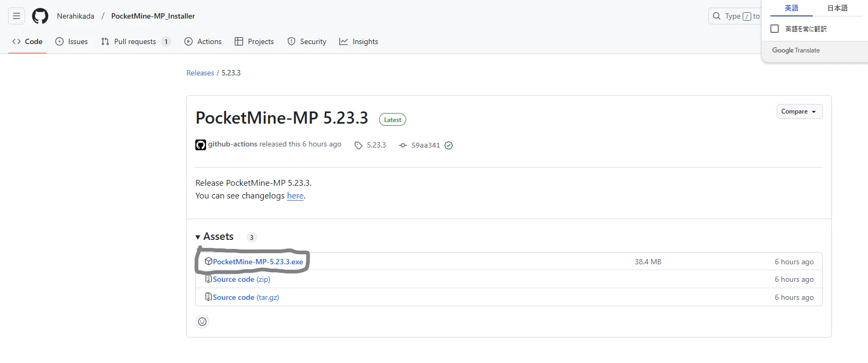Click the Latest release badge

pyautogui.click(x=392, y=120)
